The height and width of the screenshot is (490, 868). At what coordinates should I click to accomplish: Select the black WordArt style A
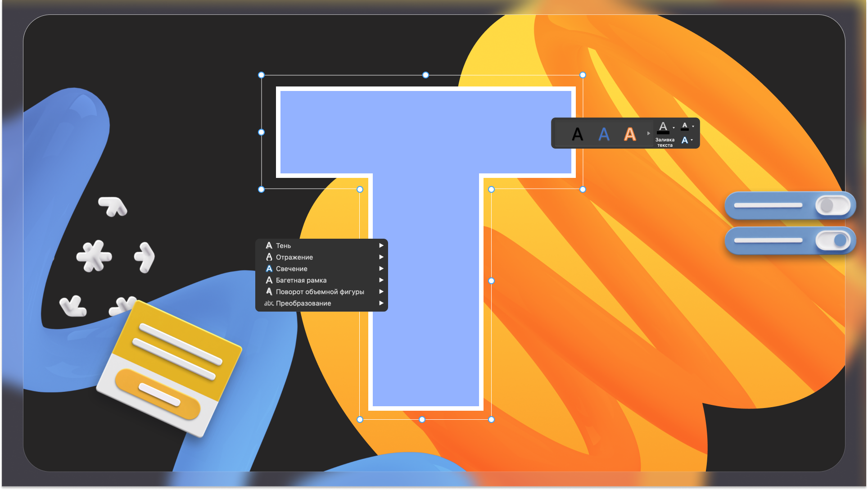tap(577, 134)
